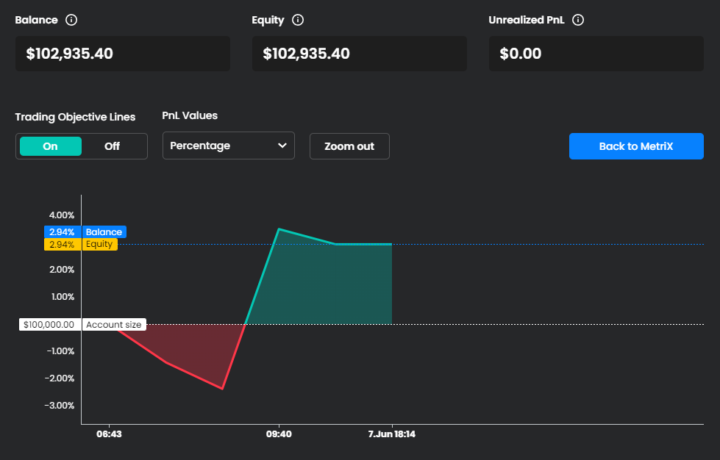The width and height of the screenshot is (720, 460).
Task: Click the 4.00% y-axis label
Action: pos(62,215)
